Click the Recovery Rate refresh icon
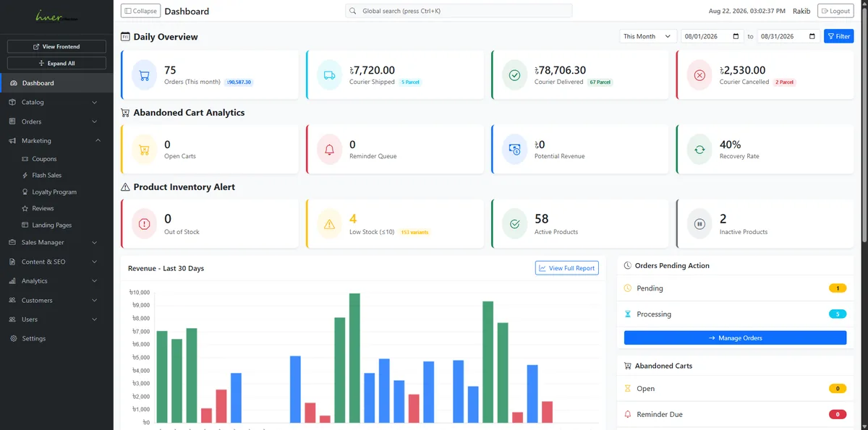The height and width of the screenshot is (430, 868). click(x=699, y=150)
